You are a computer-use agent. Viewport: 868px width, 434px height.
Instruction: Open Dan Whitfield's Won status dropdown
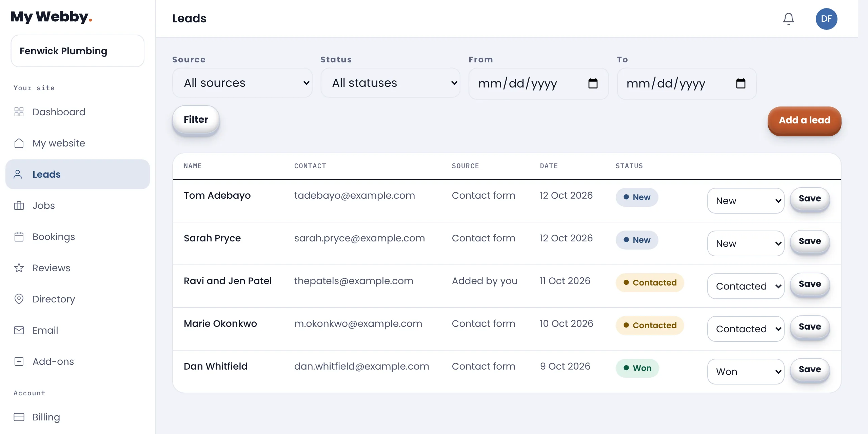(x=746, y=372)
